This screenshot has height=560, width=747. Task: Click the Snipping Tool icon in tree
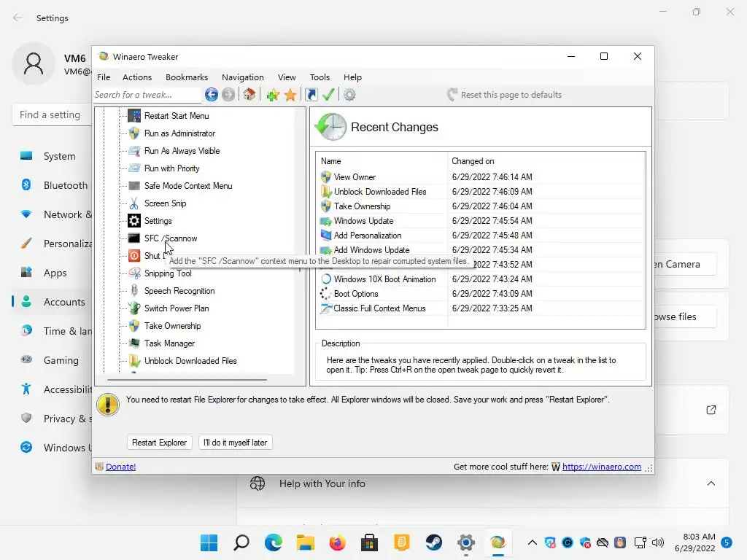pos(134,273)
